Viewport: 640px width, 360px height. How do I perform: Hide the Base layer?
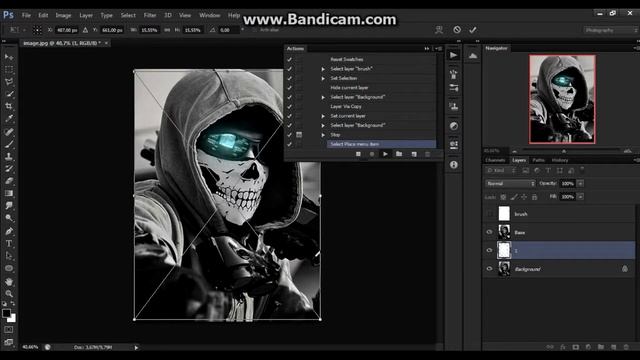[x=489, y=232]
